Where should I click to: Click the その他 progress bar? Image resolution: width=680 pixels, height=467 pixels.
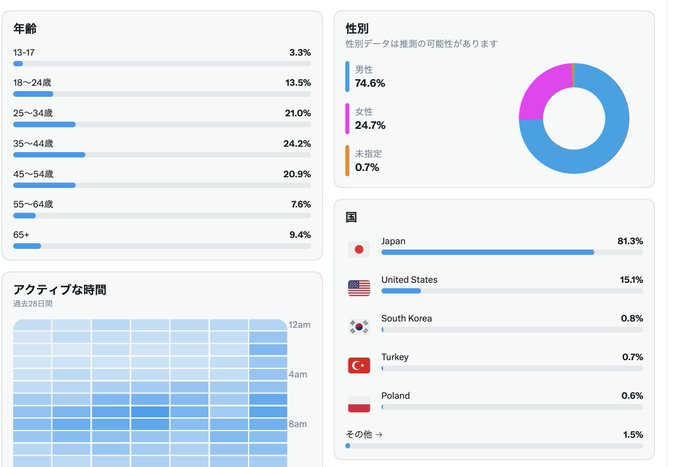[494, 446]
